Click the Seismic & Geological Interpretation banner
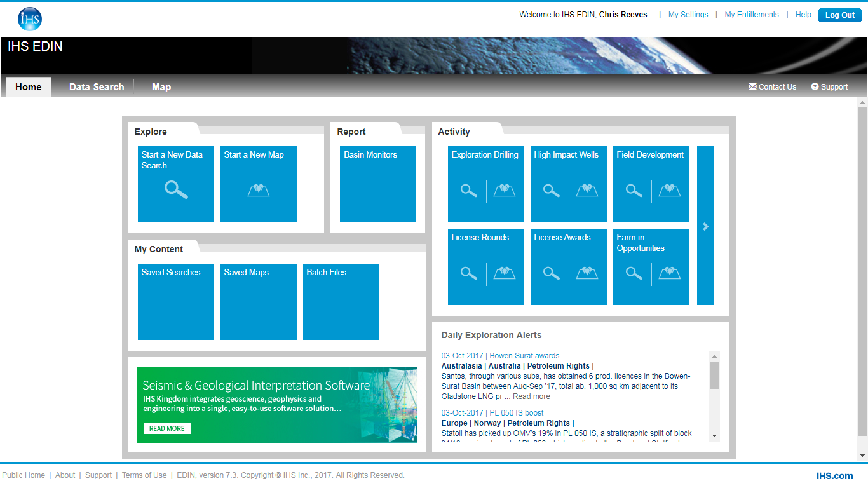Screen dimensions: 868x488 [x=277, y=405]
